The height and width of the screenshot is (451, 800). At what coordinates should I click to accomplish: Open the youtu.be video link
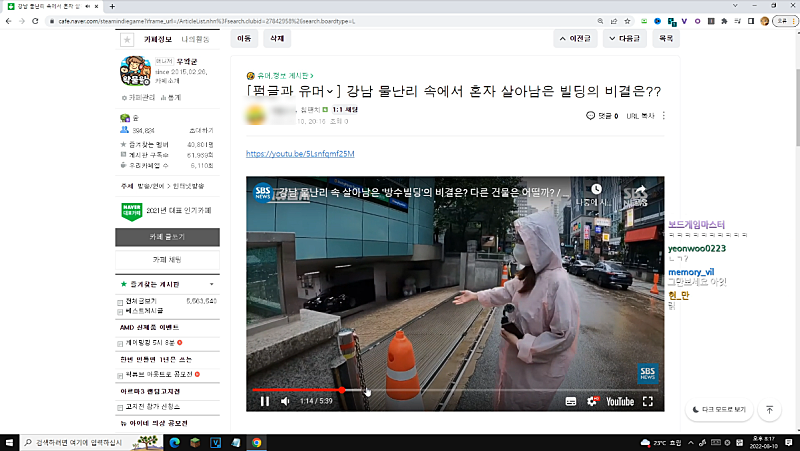click(300, 154)
